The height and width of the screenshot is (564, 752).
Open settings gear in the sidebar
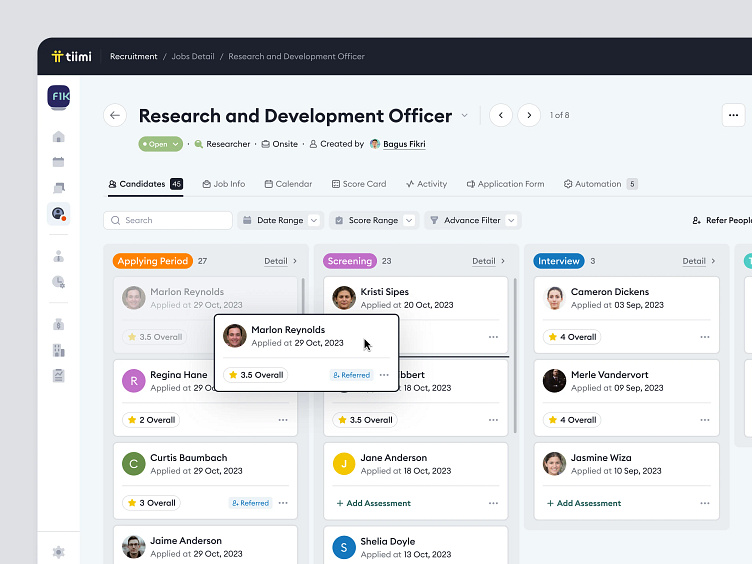pos(59,552)
